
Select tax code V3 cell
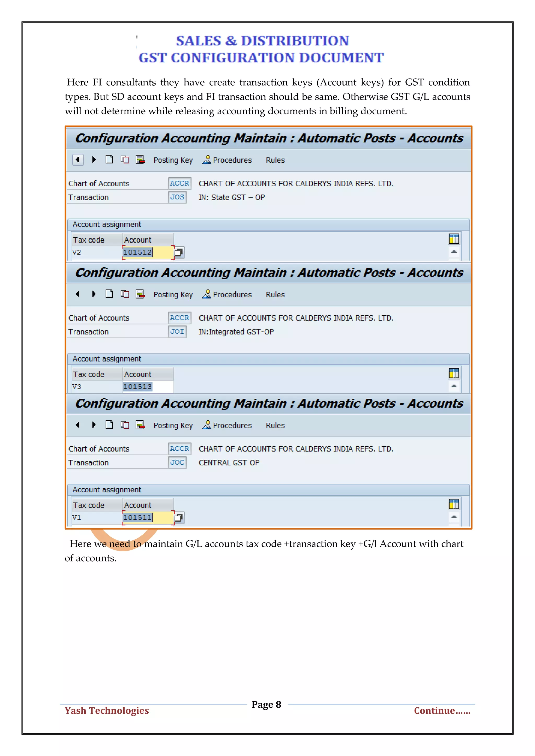point(97,387)
